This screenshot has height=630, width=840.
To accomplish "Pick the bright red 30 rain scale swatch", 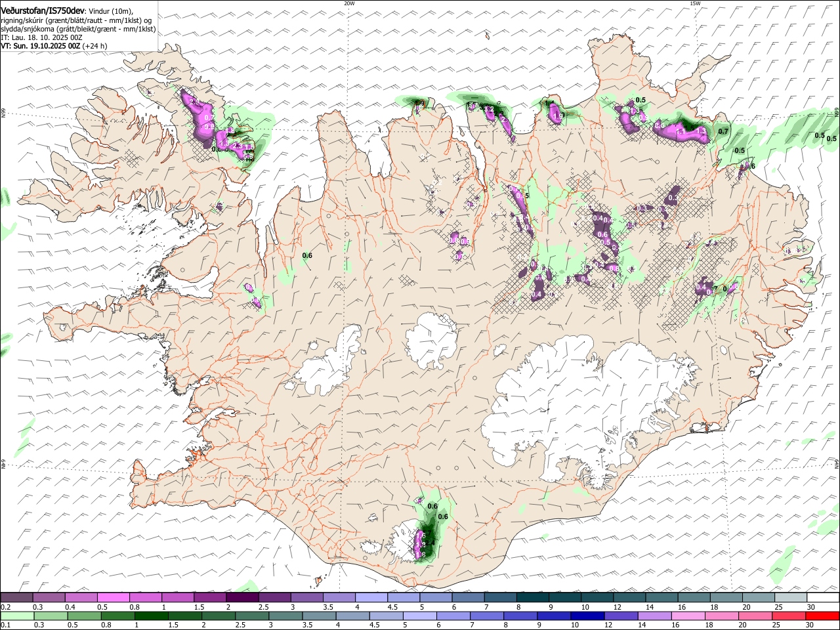I will coord(821,616).
